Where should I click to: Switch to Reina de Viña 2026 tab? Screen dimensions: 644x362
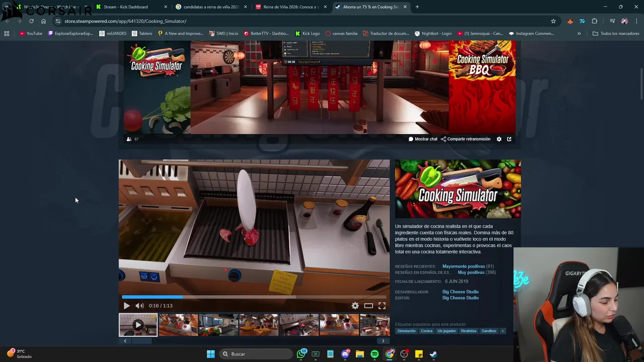(291, 7)
